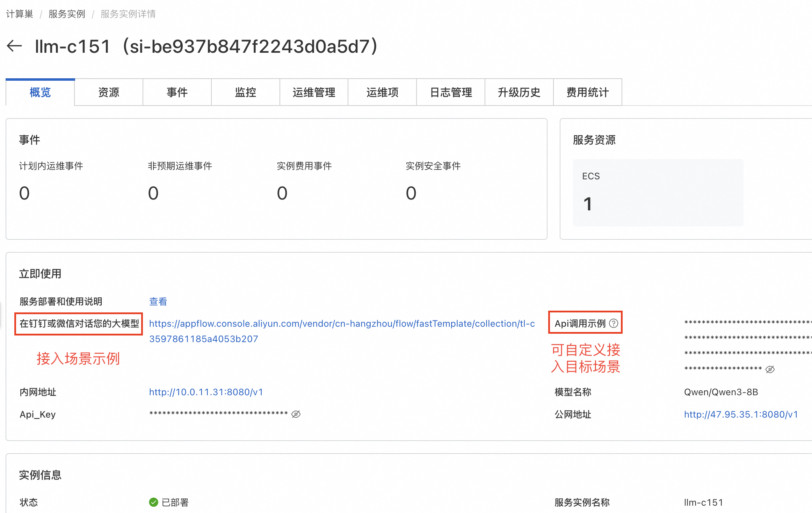
Task: Open the 费用统计 tab
Action: [x=587, y=92]
